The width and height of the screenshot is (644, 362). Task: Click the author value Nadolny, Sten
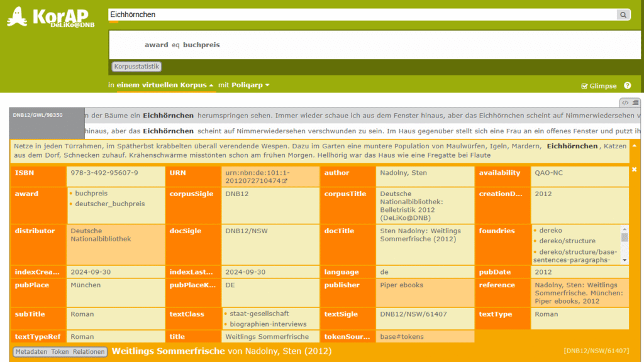pos(403,173)
